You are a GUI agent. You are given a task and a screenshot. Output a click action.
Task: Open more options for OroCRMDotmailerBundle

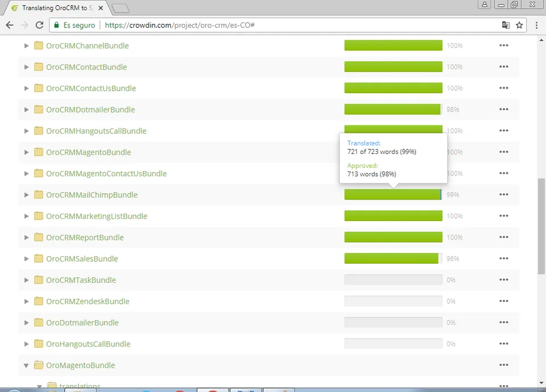coord(503,109)
